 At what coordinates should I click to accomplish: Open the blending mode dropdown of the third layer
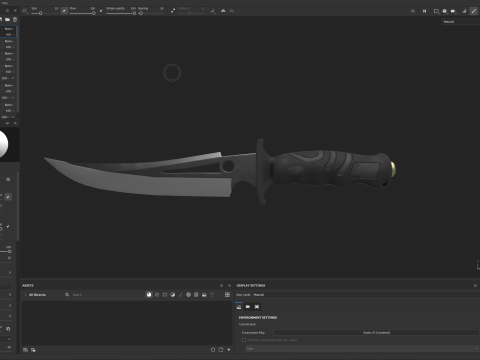pyautogui.click(x=9, y=54)
